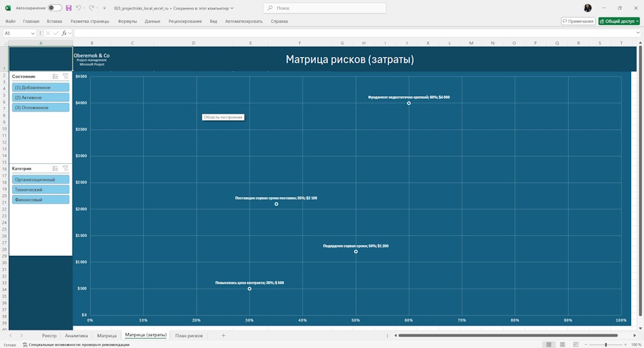Clear filter on Категрия slicer
The width and height of the screenshot is (644, 348).
65,169
